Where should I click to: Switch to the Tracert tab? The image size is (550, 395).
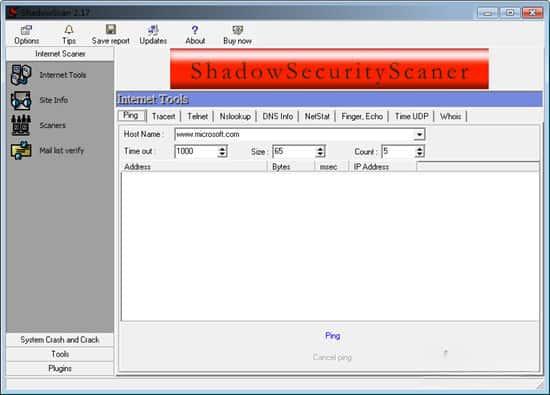(x=163, y=116)
